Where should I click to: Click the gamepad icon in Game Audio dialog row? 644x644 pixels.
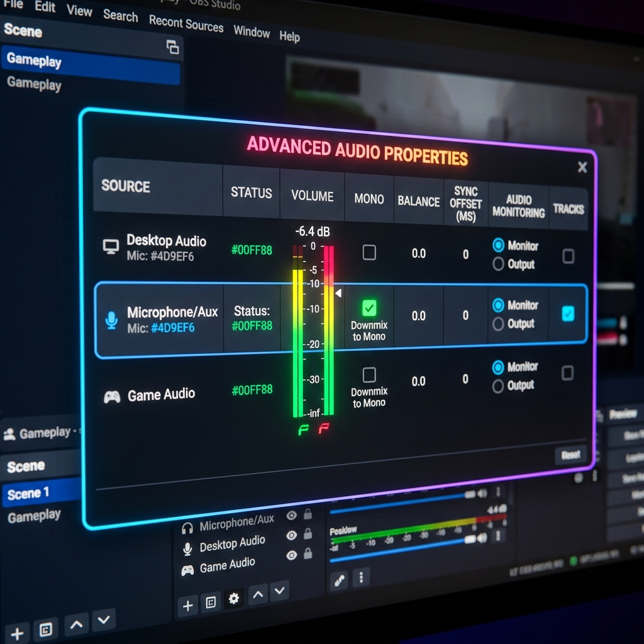click(x=112, y=397)
